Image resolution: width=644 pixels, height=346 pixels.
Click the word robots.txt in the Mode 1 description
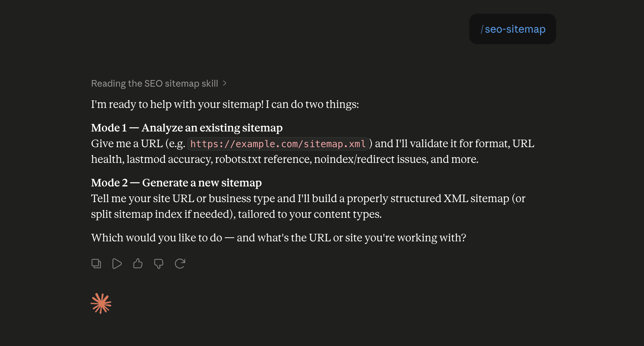[238, 159]
